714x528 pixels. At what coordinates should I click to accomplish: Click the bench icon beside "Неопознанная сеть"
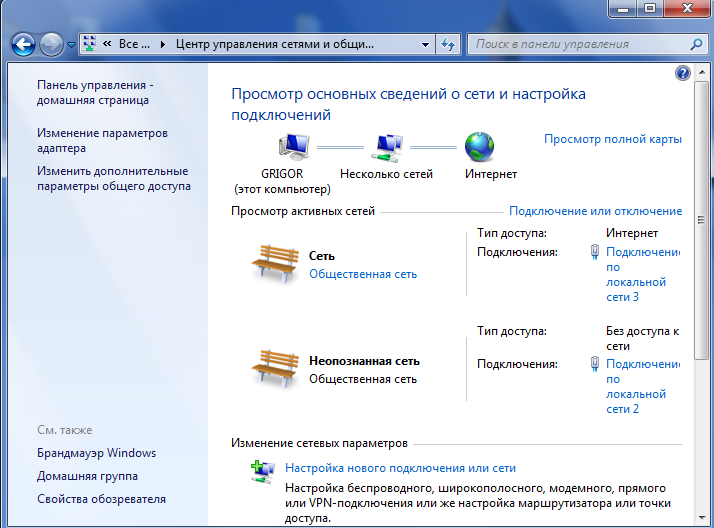(x=275, y=369)
